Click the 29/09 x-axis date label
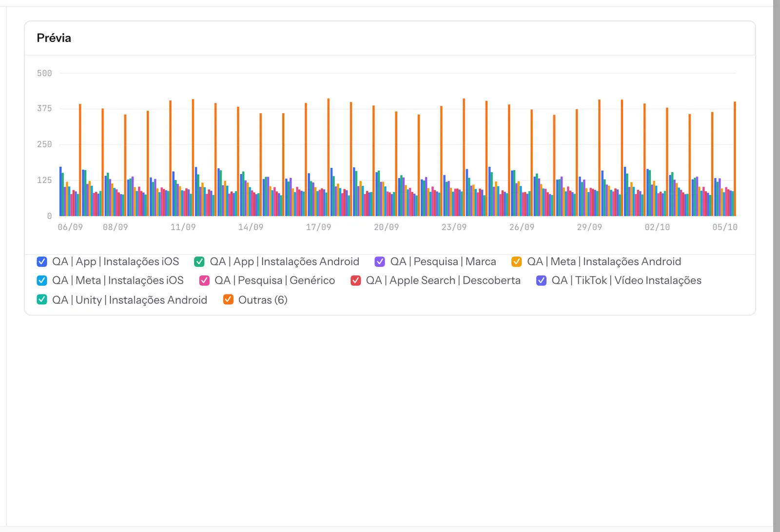The width and height of the screenshot is (780, 532). 590,227
